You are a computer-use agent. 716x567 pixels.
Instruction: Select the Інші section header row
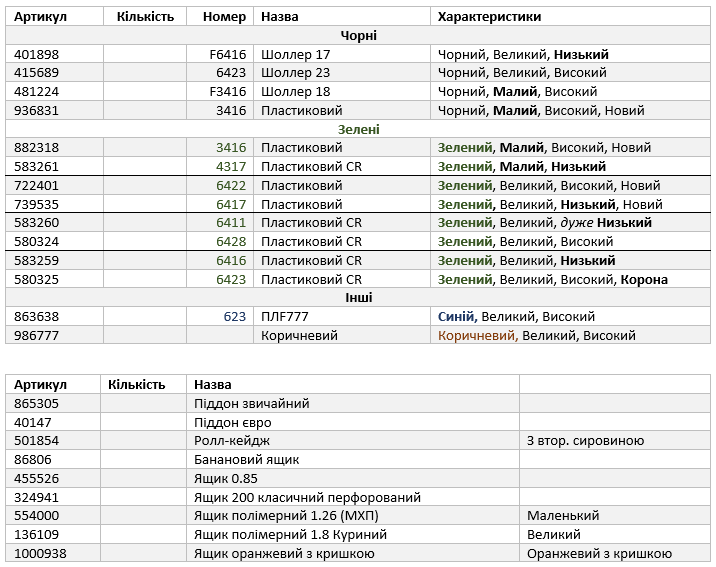pyautogui.click(x=358, y=298)
